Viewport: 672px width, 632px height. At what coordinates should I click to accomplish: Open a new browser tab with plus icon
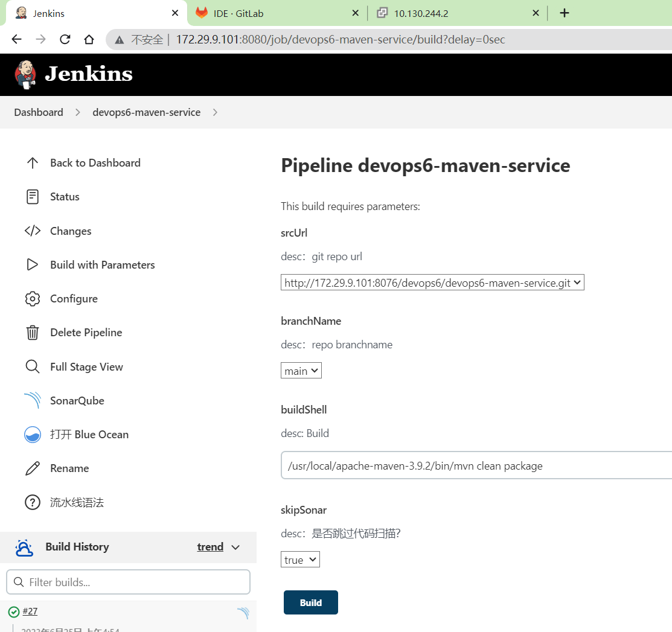point(565,13)
